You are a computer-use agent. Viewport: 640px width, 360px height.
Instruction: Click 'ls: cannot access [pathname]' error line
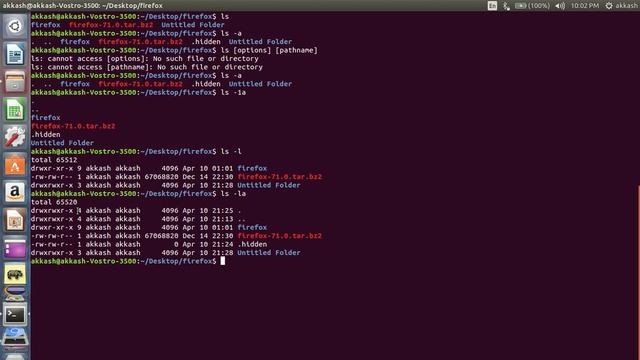[147, 67]
